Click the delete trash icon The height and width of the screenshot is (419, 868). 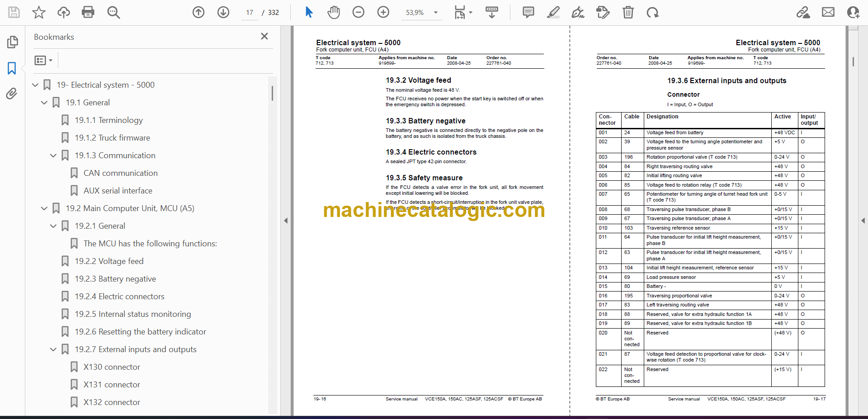tap(628, 12)
